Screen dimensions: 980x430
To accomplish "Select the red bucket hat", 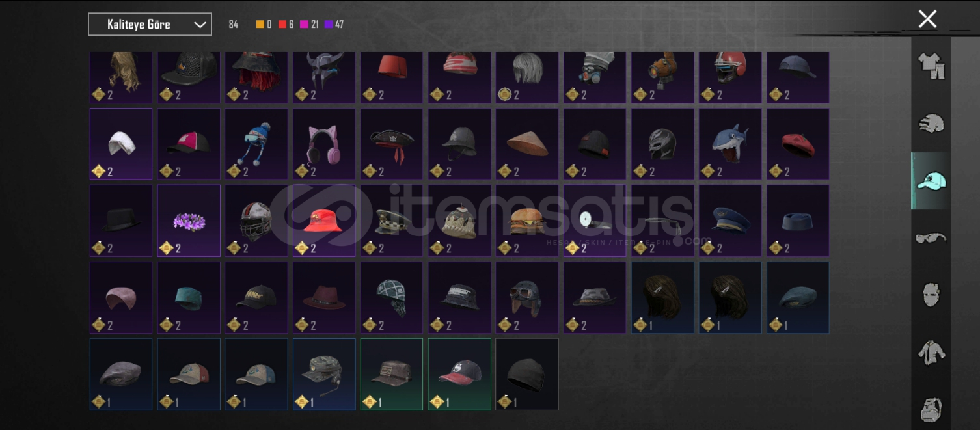I will click(324, 221).
